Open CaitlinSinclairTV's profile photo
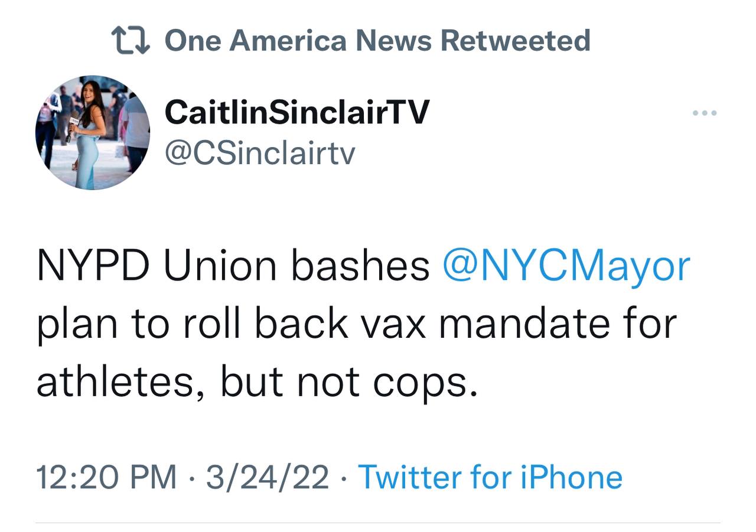 click(x=93, y=133)
